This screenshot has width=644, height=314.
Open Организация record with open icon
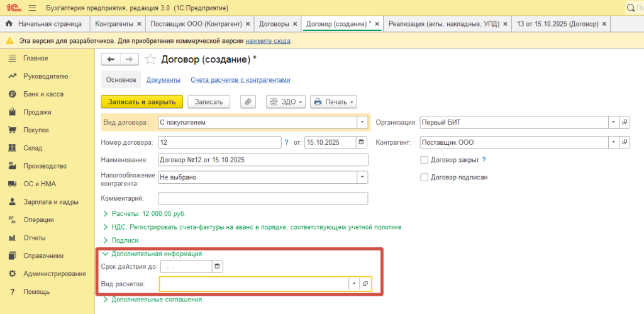625,122
